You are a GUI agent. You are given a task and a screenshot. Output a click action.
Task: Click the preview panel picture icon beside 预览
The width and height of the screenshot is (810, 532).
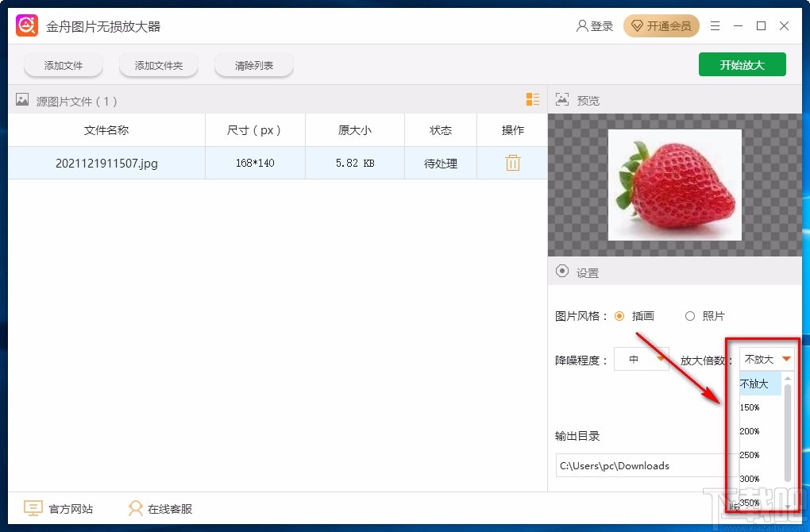pyautogui.click(x=562, y=100)
